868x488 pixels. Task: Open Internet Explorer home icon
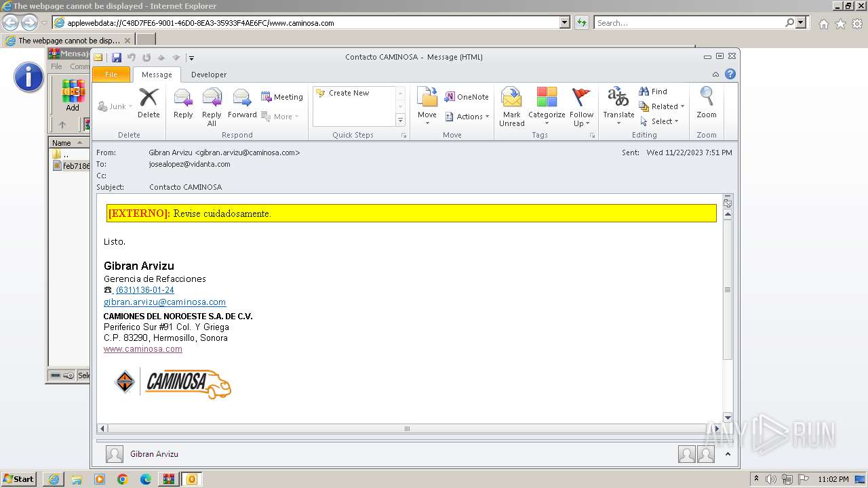pos(823,24)
